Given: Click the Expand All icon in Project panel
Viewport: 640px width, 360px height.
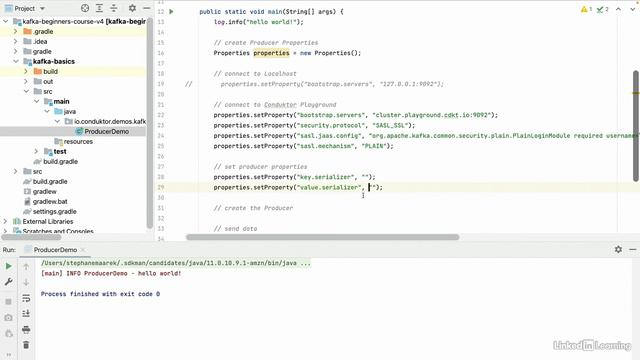Looking at the screenshot, I should click(99, 8).
